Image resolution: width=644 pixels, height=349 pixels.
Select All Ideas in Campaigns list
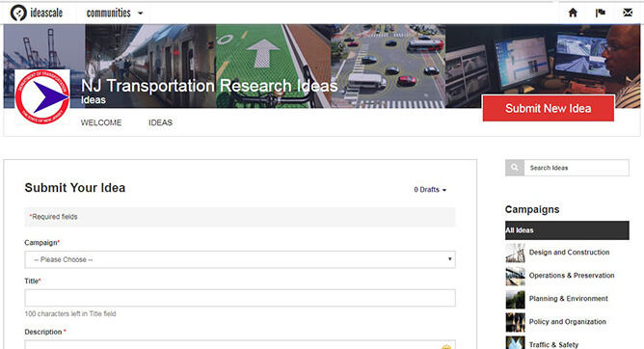pos(567,230)
